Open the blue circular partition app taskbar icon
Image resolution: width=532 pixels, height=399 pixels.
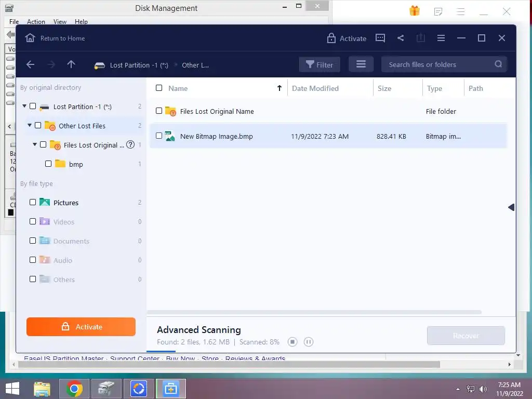pos(139,389)
